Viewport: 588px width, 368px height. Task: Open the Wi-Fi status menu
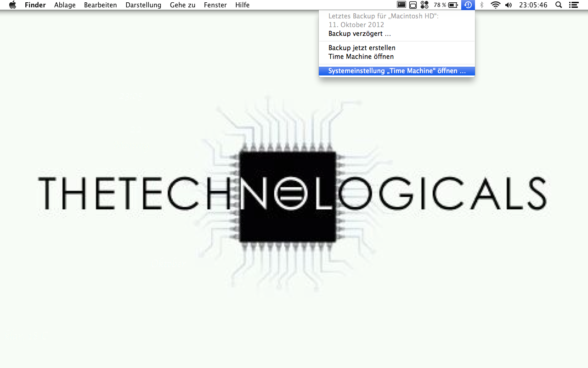pos(495,5)
